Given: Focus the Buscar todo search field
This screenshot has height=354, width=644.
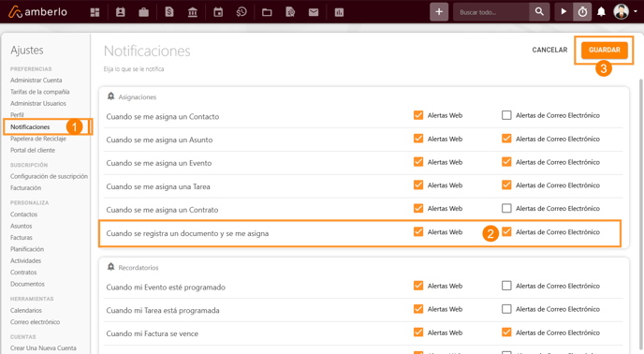Looking at the screenshot, I should 491,12.
